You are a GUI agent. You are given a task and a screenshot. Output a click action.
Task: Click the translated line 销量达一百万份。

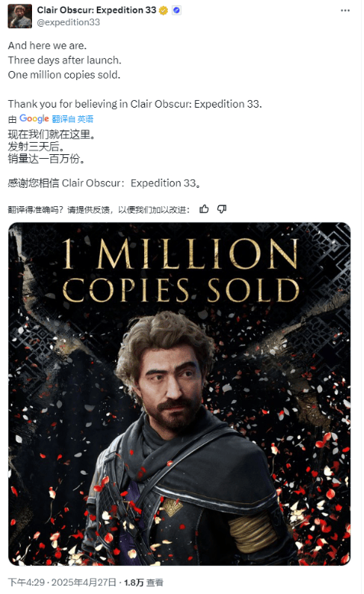[x=47, y=159]
